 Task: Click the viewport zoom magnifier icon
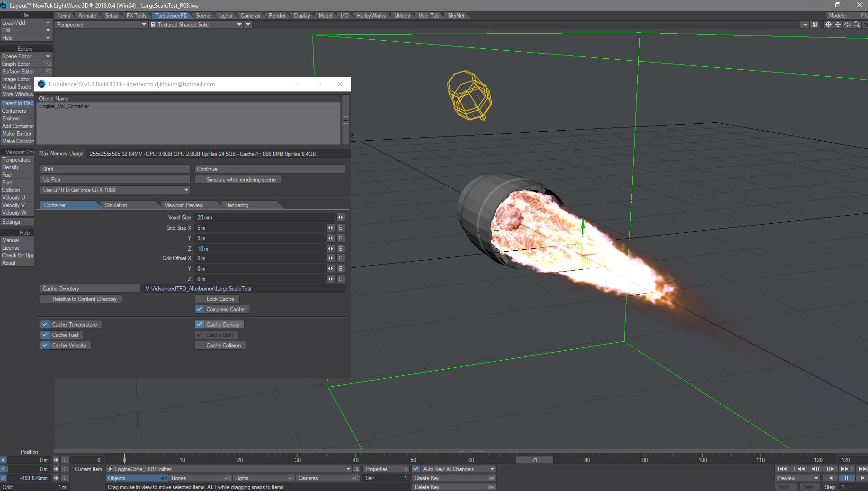pyautogui.click(x=857, y=25)
